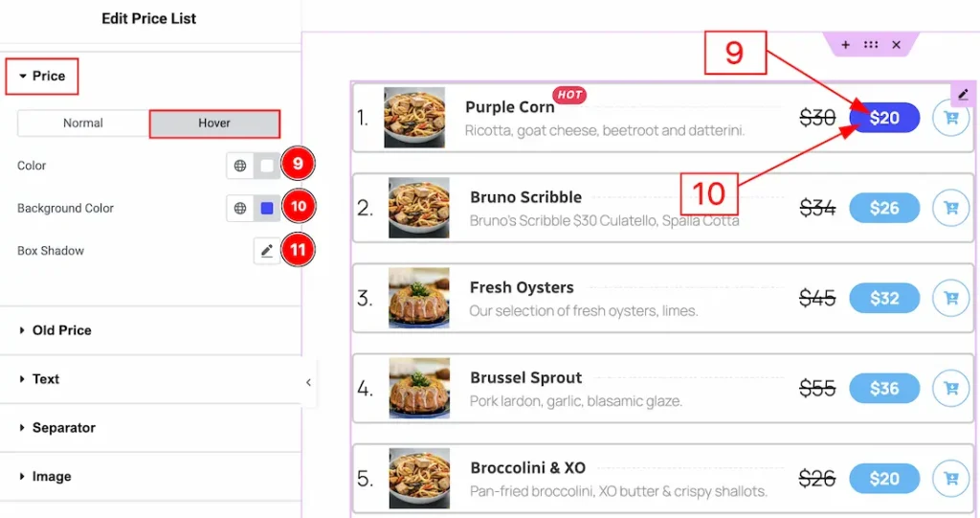
Task: Click the cart icon for Fresh Oysters
Action: (x=950, y=298)
